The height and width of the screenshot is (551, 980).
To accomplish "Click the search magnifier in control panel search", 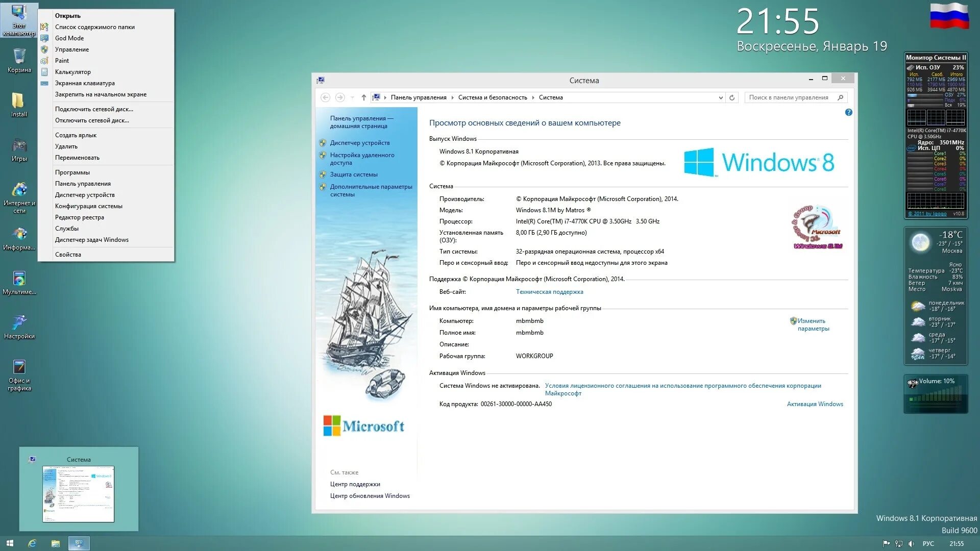I will pos(840,97).
